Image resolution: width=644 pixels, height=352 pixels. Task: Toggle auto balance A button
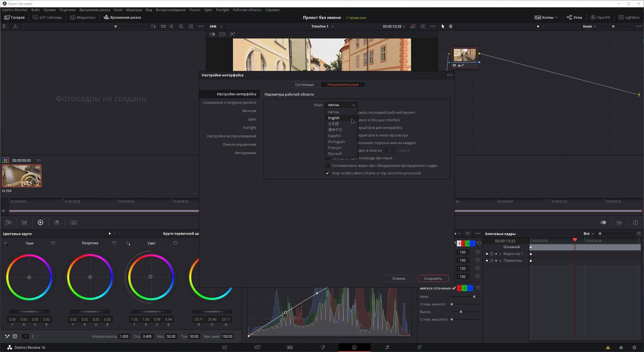click(15, 336)
